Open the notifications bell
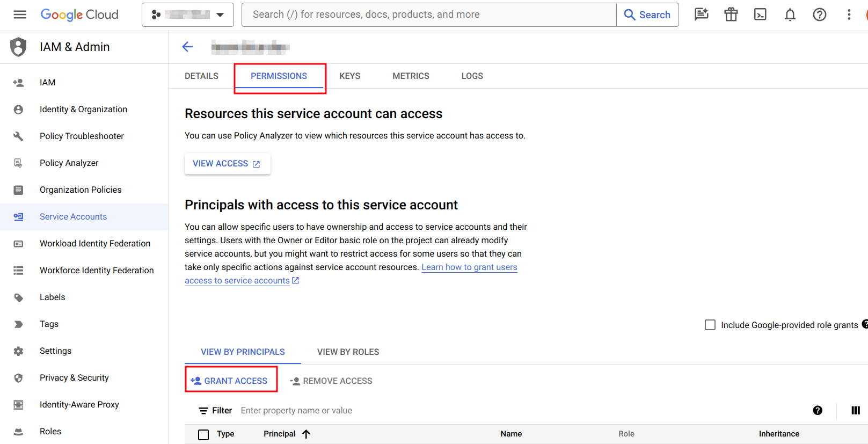The height and width of the screenshot is (444, 868). pyautogui.click(x=790, y=14)
